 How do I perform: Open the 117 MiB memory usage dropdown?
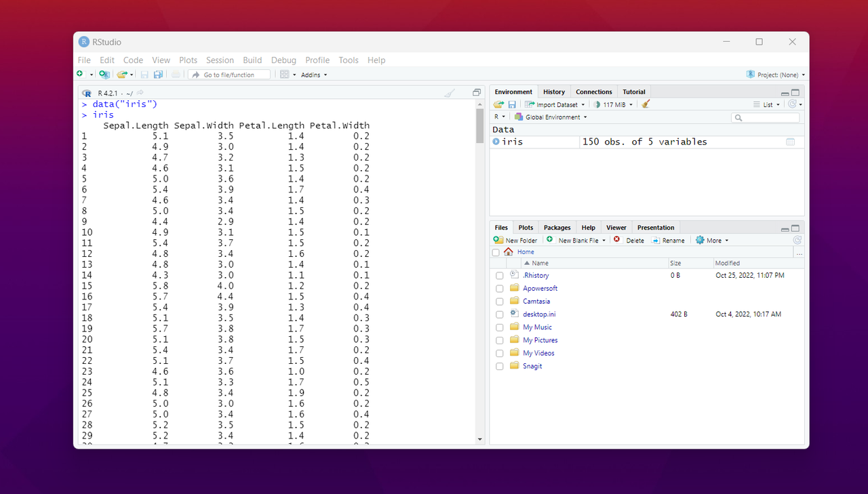[x=614, y=104]
